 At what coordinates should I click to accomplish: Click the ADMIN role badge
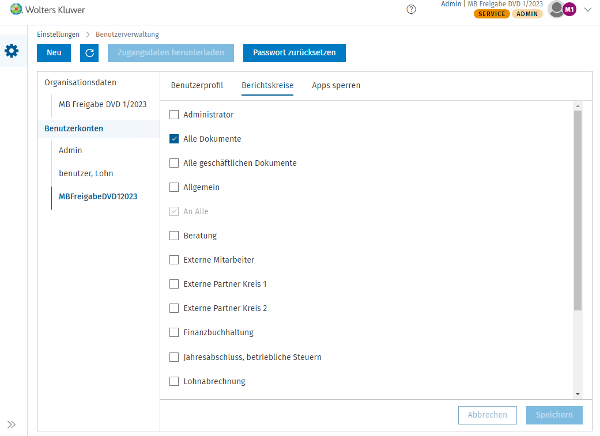pos(527,14)
